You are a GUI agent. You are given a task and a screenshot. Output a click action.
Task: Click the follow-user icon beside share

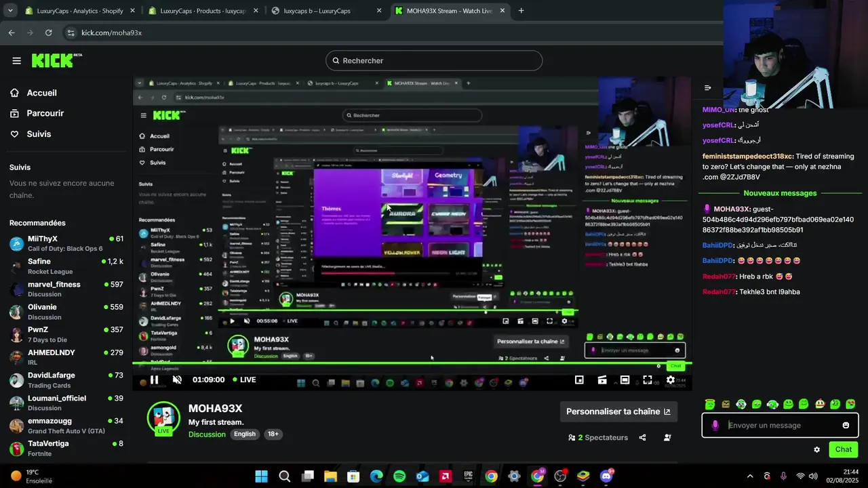tap(667, 438)
